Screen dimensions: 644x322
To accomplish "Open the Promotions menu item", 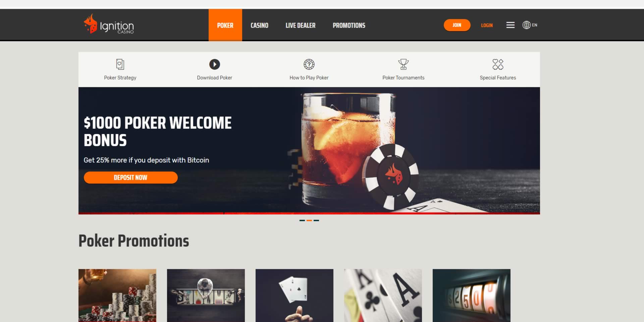I will [x=349, y=25].
